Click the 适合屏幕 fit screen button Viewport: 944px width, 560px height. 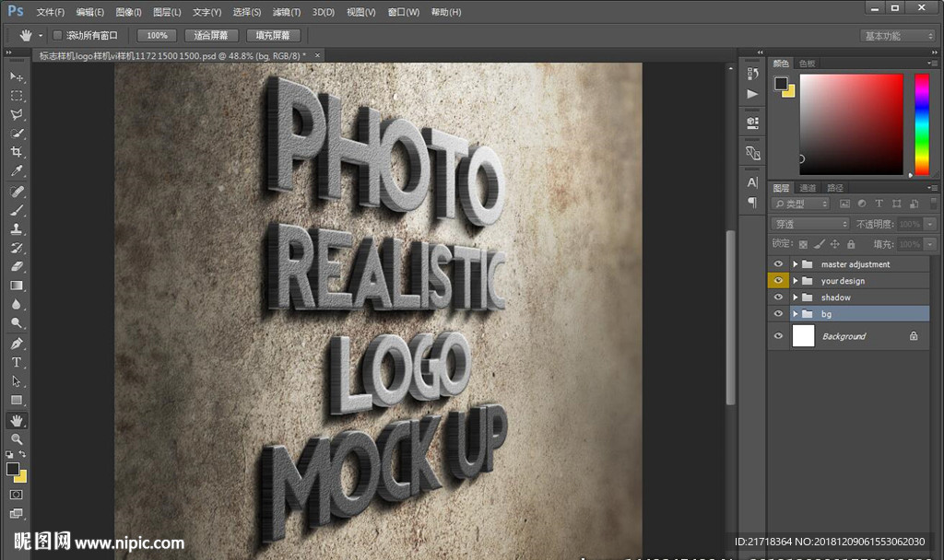(211, 35)
